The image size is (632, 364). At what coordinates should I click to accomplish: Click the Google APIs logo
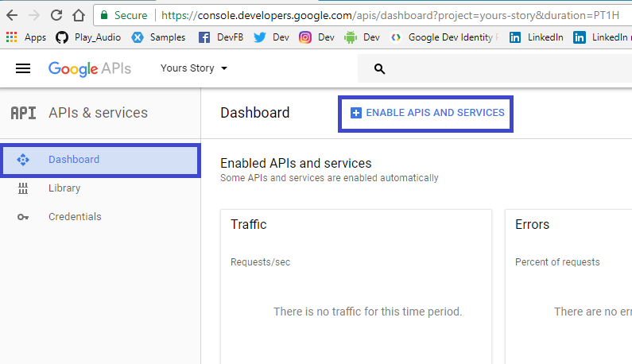click(90, 68)
